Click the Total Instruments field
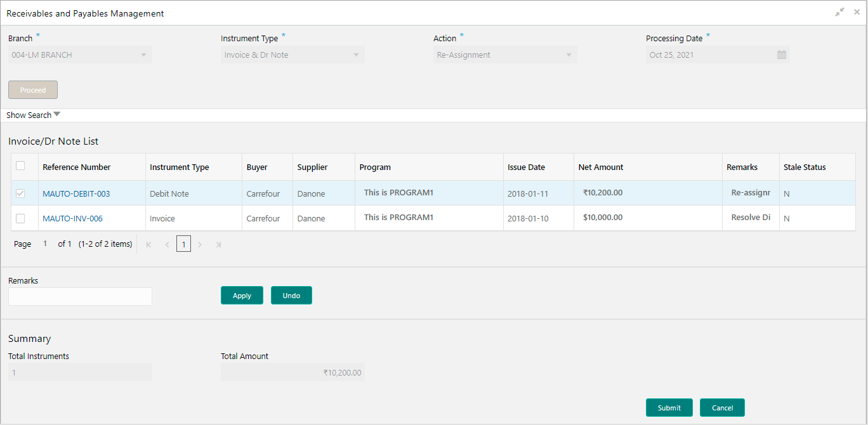This screenshot has height=425, width=868. (x=80, y=372)
